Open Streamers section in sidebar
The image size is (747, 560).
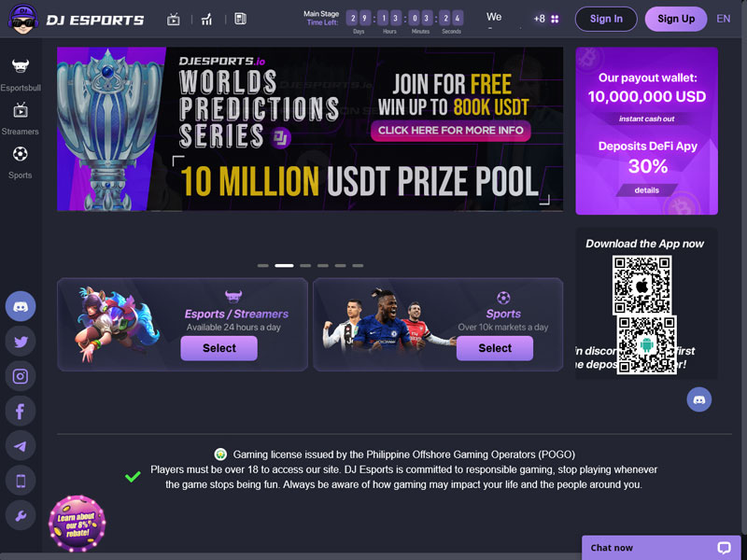tap(20, 119)
